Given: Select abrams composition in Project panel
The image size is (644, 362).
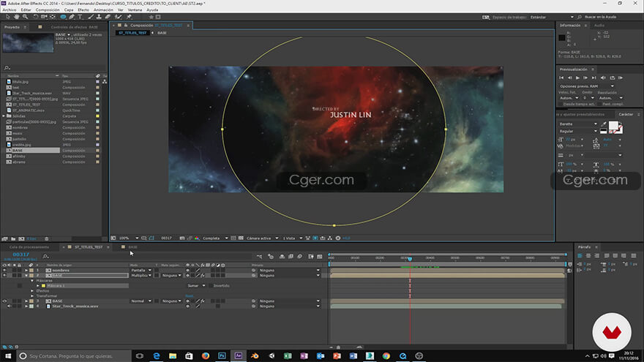Looking at the screenshot, I should pyautogui.click(x=18, y=162).
